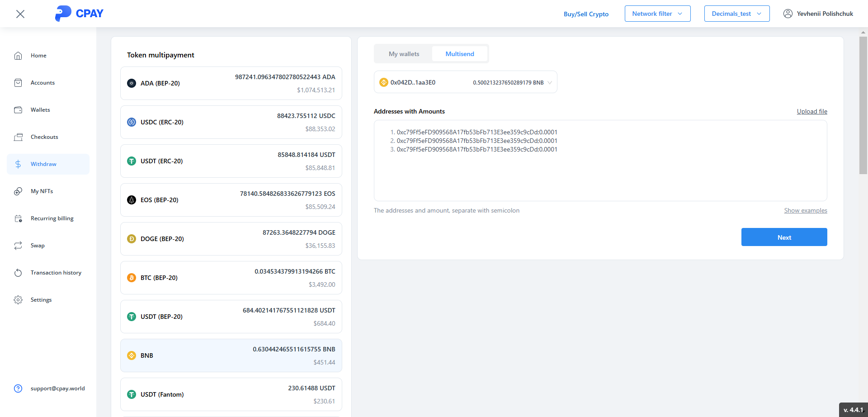The width and height of the screenshot is (868, 417).
Task: Select the Multisend tab
Action: 460,54
